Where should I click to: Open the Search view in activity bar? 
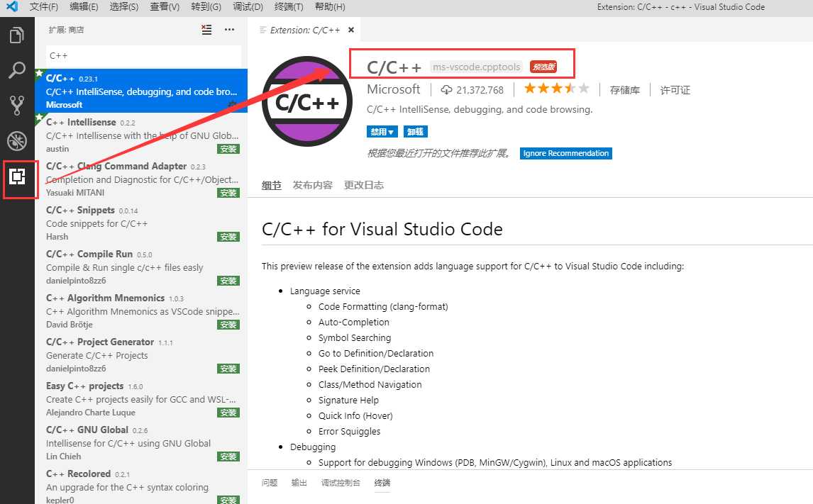coord(16,70)
